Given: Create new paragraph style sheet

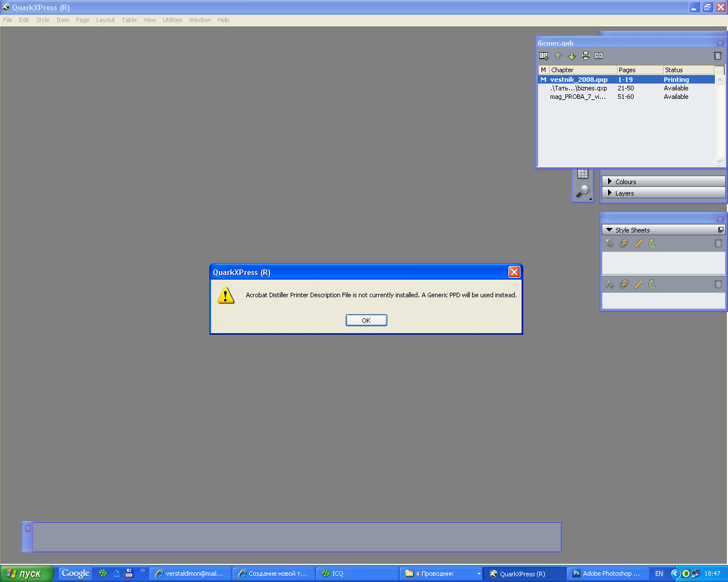Looking at the screenshot, I should [610, 243].
